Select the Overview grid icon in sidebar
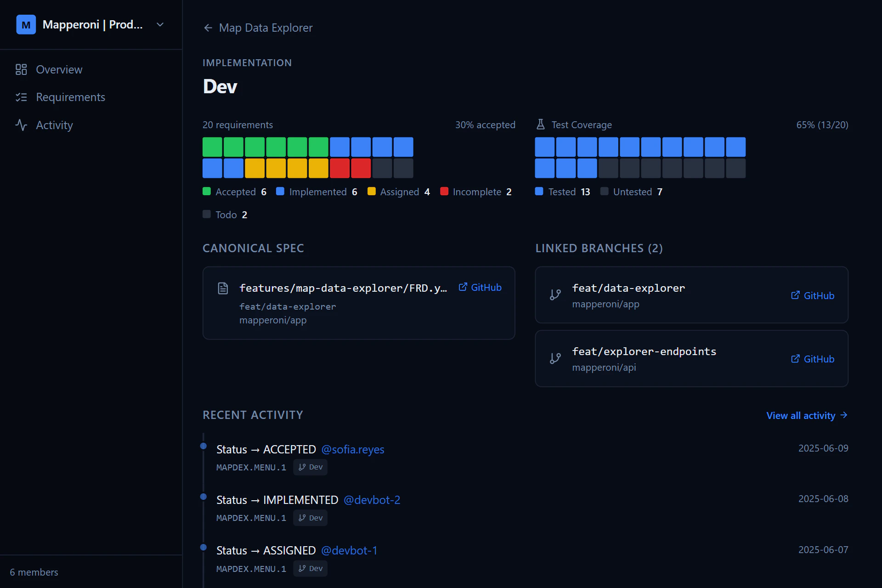The width and height of the screenshot is (882, 588). (x=21, y=69)
